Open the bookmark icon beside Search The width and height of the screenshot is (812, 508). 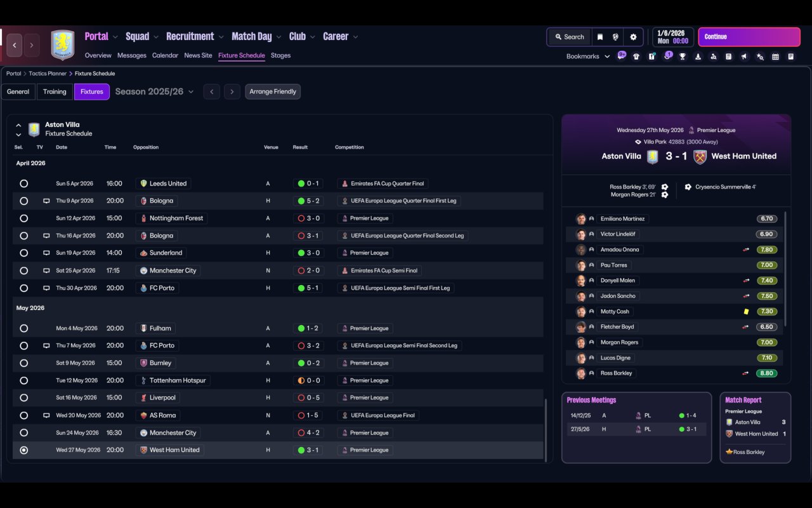click(x=599, y=37)
